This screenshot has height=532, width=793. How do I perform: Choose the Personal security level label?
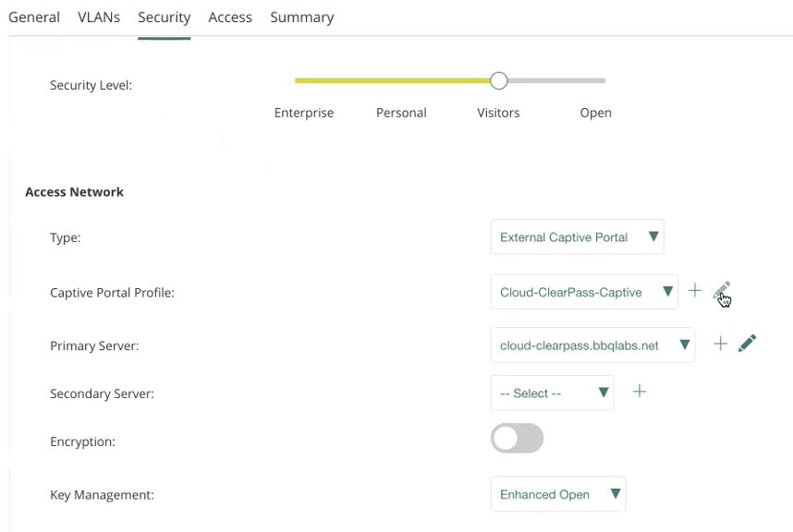[x=401, y=113]
